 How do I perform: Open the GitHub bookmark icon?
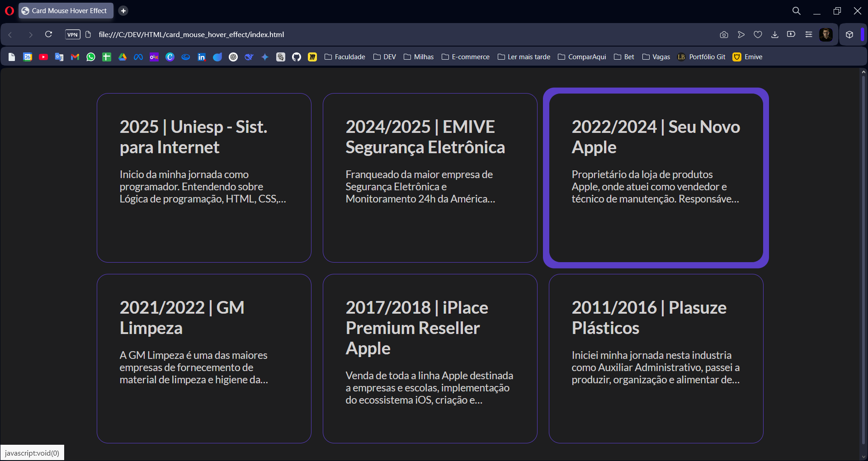coord(297,57)
